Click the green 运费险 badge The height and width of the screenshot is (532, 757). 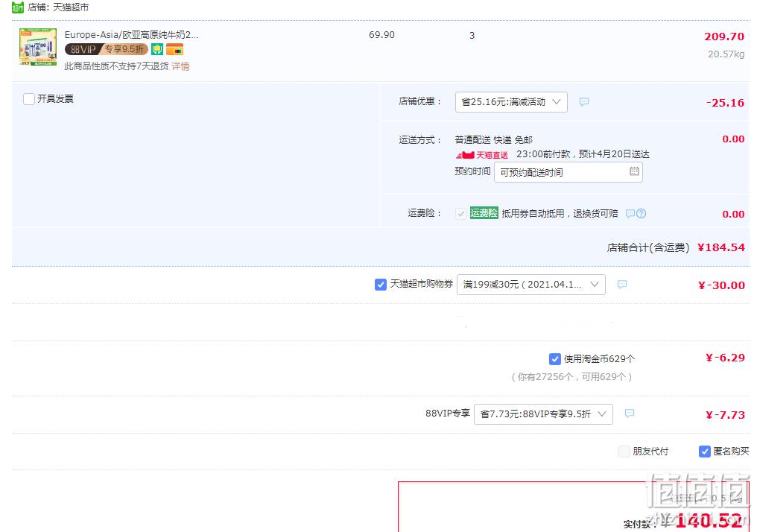click(484, 213)
